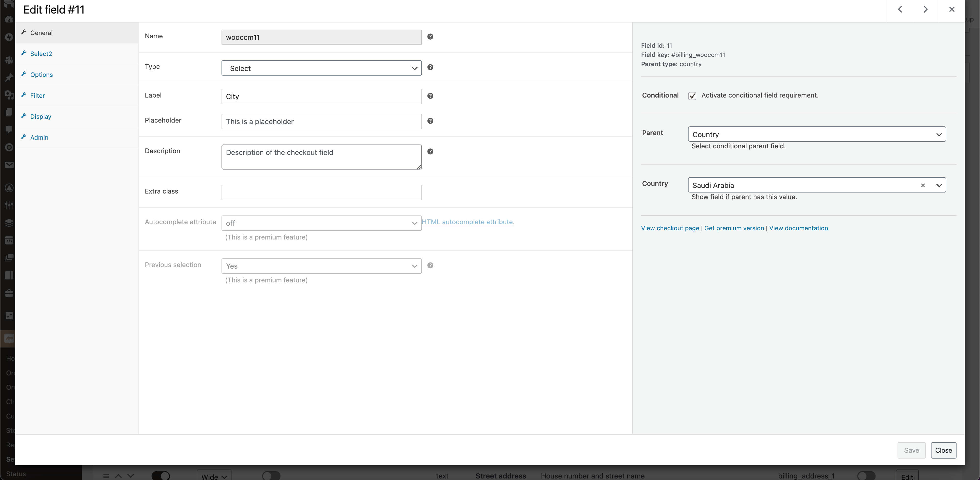Grab the drag handle on Street address row
This screenshot has height=480, width=980.
click(x=106, y=476)
